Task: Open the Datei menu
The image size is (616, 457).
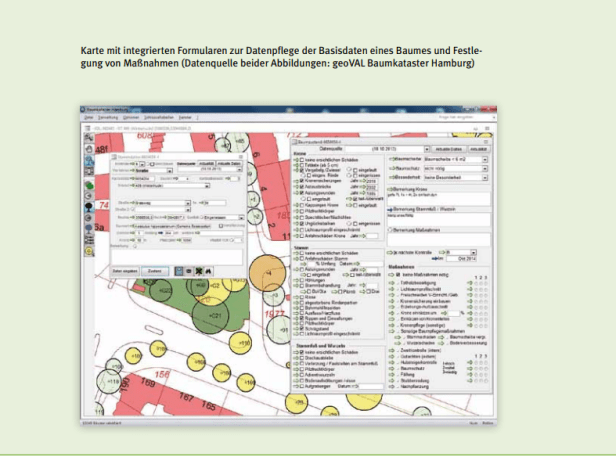Action: point(86,117)
